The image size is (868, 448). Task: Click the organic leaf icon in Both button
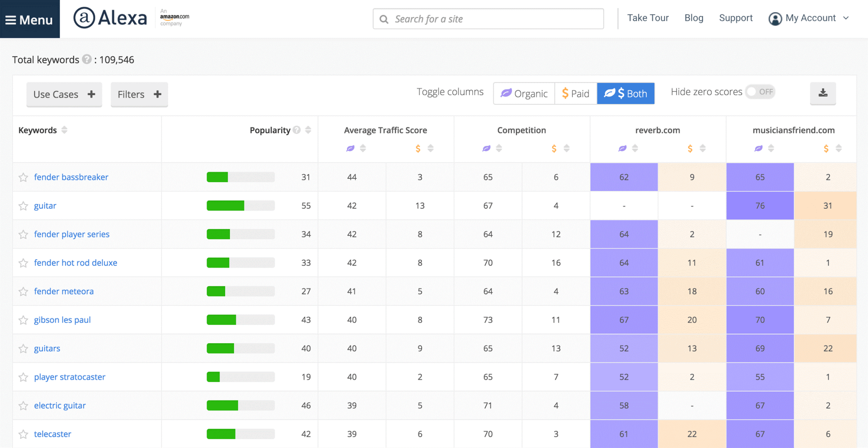609,93
